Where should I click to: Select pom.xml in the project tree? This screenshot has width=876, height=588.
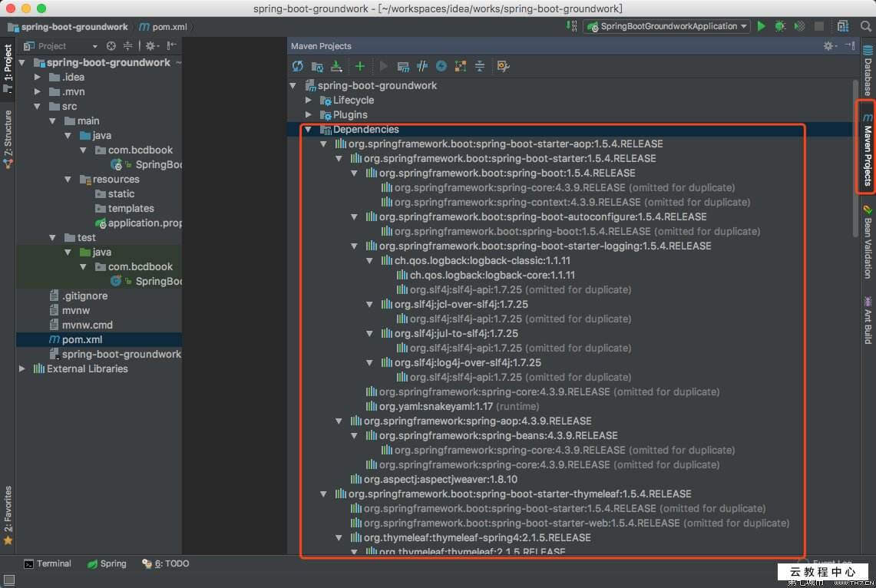tap(81, 339)
